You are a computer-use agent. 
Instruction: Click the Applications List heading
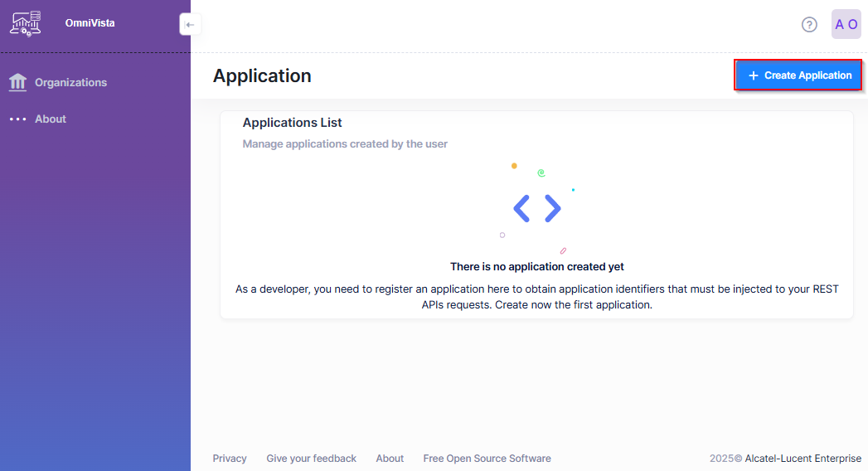click(292, 123)
